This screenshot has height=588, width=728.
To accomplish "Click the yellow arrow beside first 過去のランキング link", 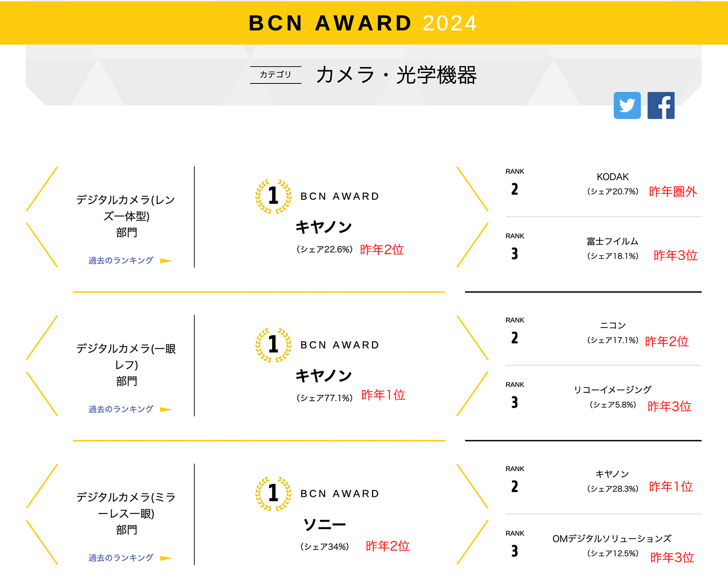I will pyautogui.click(x=166, y=260).
